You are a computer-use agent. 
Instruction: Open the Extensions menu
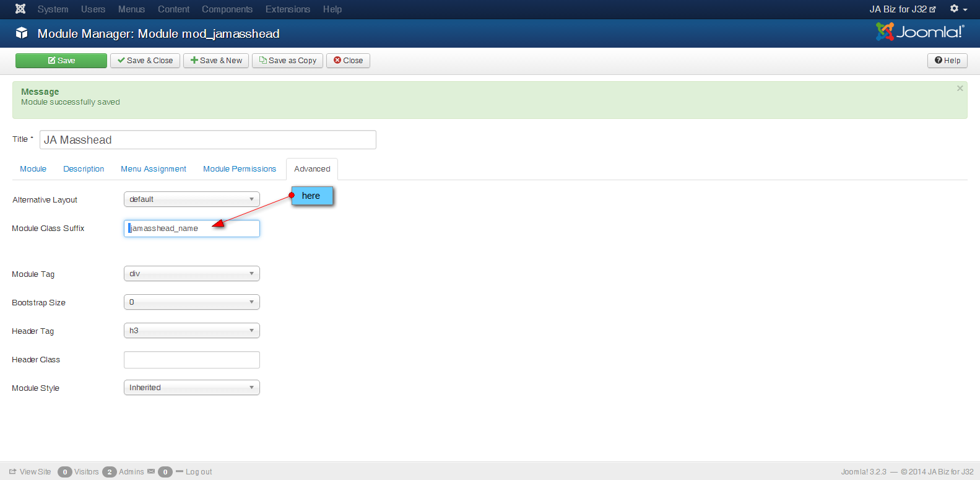(x=288, y=9)
